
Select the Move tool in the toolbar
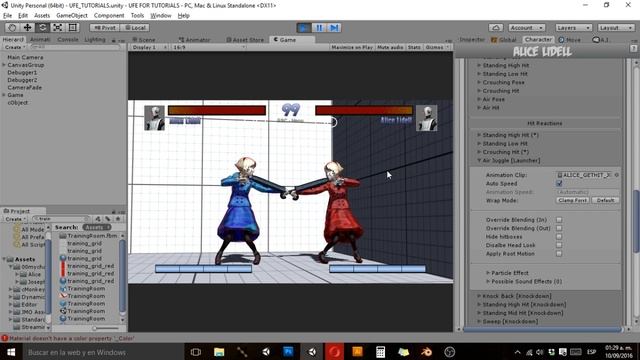click(x=27, y=28)
